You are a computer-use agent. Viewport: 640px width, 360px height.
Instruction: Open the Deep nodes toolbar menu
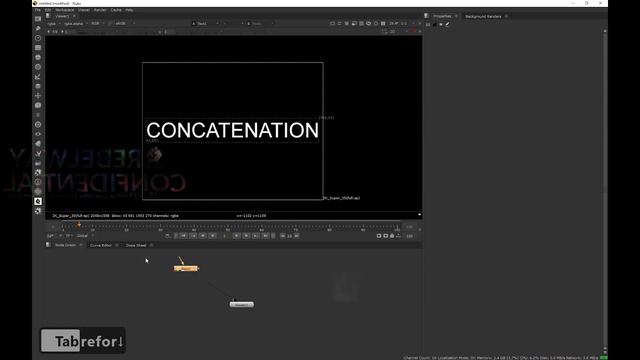(x=38, y=124)
